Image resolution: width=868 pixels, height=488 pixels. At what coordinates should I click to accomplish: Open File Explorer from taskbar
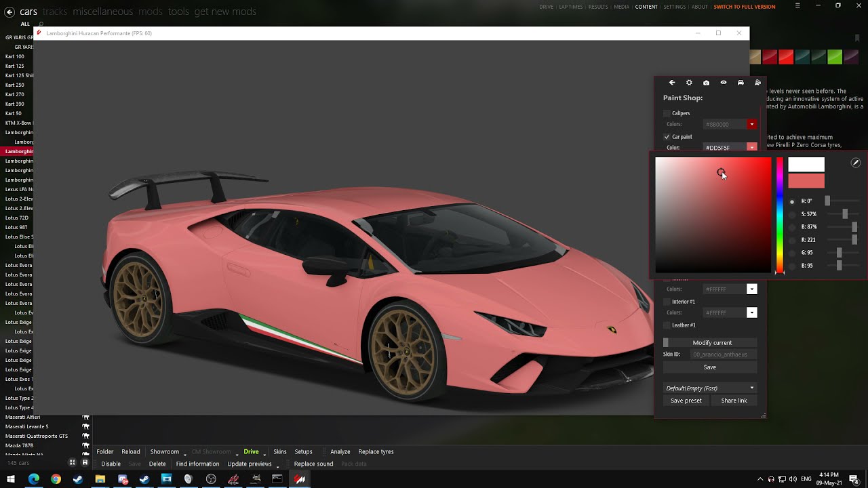point(100,479)
